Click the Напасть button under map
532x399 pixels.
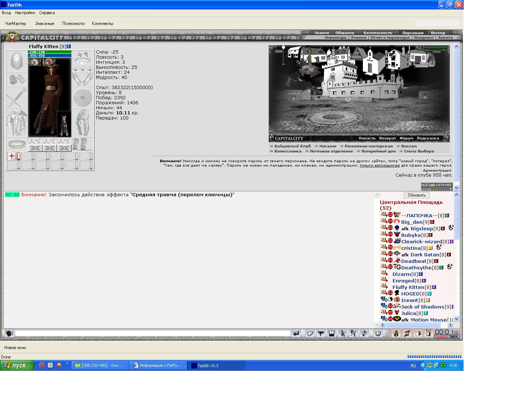tap(367, 138)
